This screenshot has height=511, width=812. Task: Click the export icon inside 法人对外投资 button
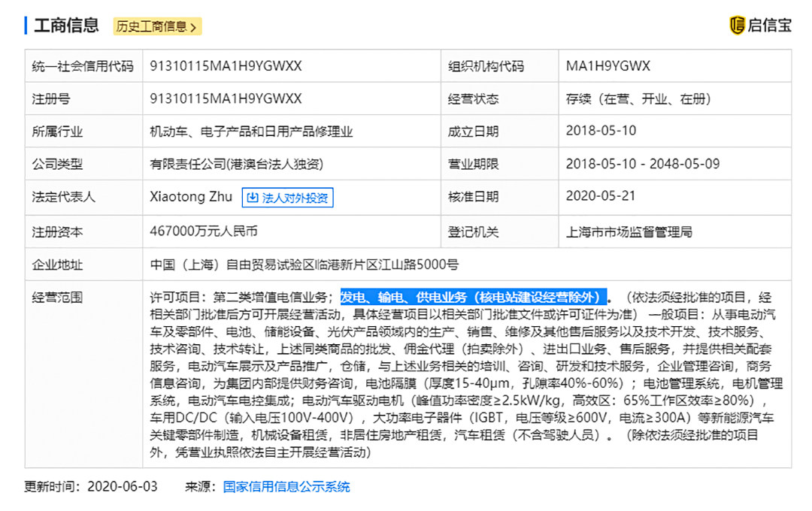[252, 198]
